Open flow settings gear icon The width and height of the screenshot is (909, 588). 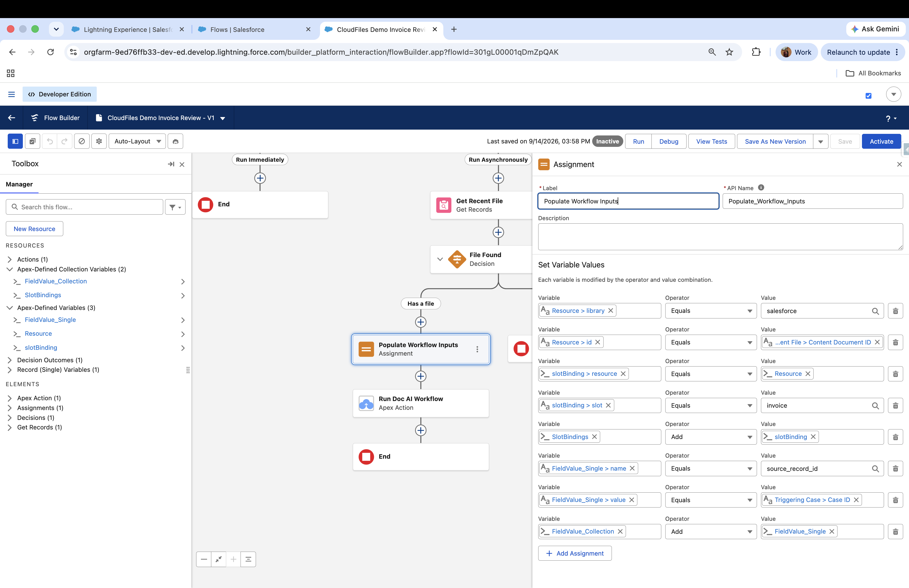tap(99, 141)
